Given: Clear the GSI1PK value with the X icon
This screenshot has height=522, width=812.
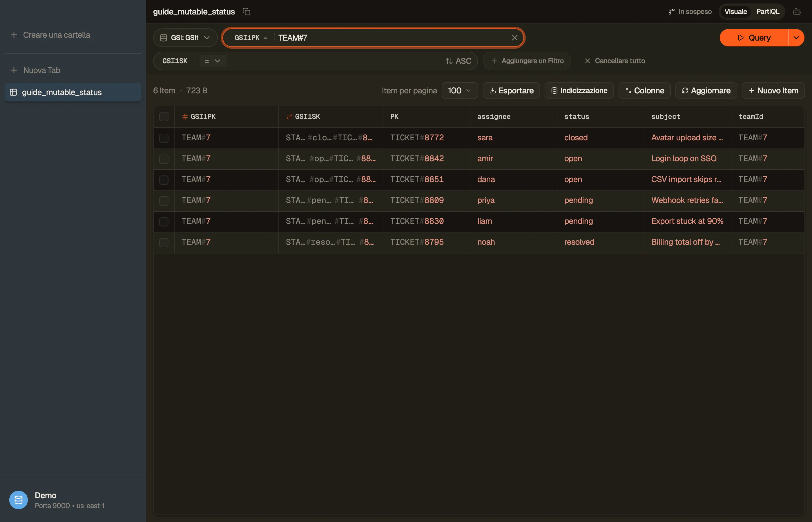Looking at the screenshot, I should pyautogui.click(x=514, y=38).
